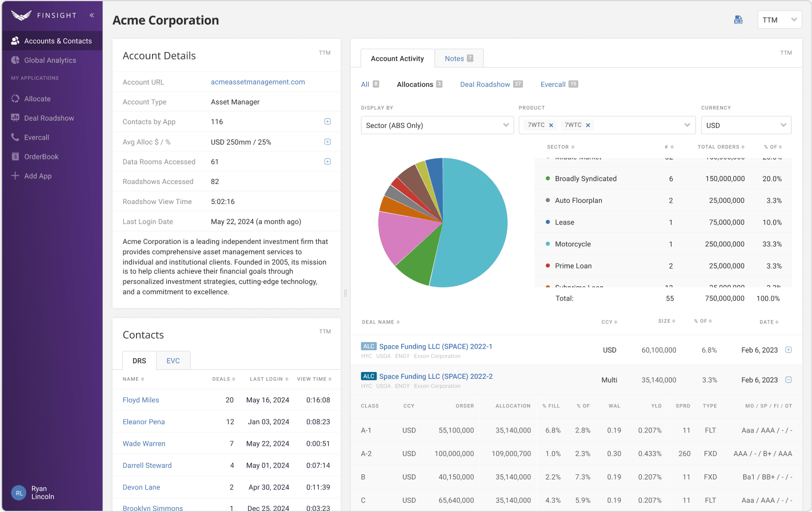Open OrderBook from the sidebar
Screen dimensions: 812x512
coord(41,157)
